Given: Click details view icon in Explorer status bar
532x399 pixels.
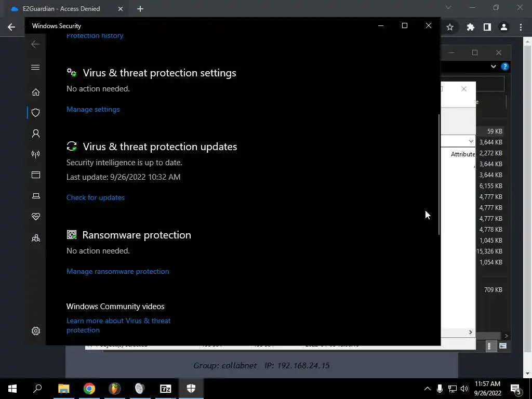Looking at the screenshot, I should (491, 346).
